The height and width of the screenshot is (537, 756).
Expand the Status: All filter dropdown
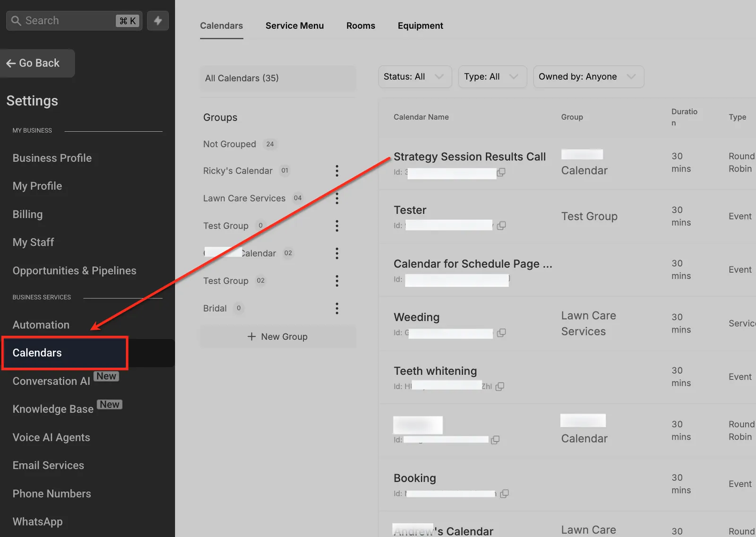coord(415,77)
